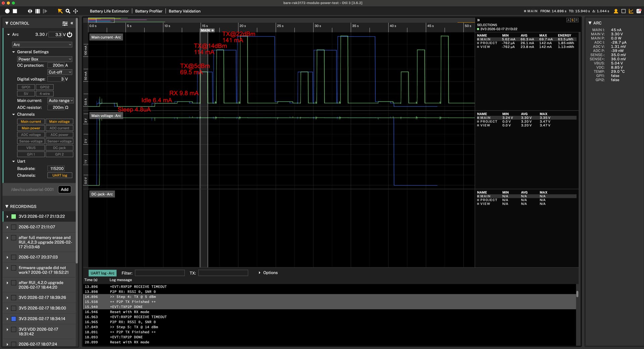Image resolution: width=644 pixels, height=349 pixels.
Task: Open the Power Box dropdown
Action: click(45, 59)
